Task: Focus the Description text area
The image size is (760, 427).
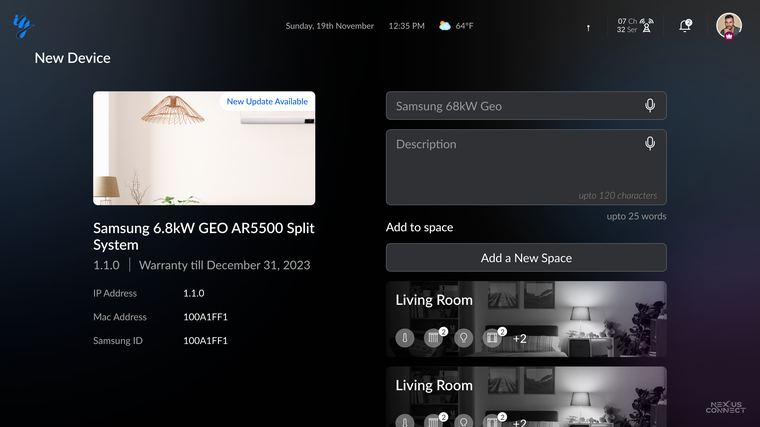Action: [526, 167]
